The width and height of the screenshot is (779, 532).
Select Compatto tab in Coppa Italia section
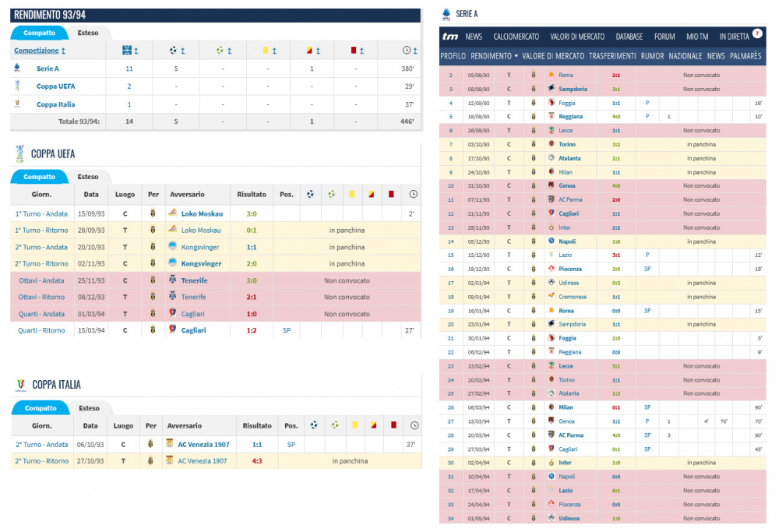pyautogui.click(x=41, y=408)
